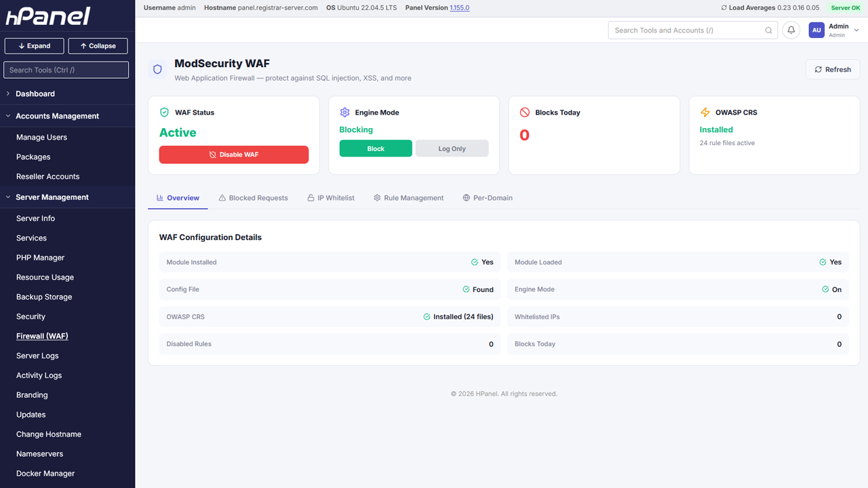The image size is (868, 488).
Task: Open panel version 1.155.0 link
Action: click(460, 8)
